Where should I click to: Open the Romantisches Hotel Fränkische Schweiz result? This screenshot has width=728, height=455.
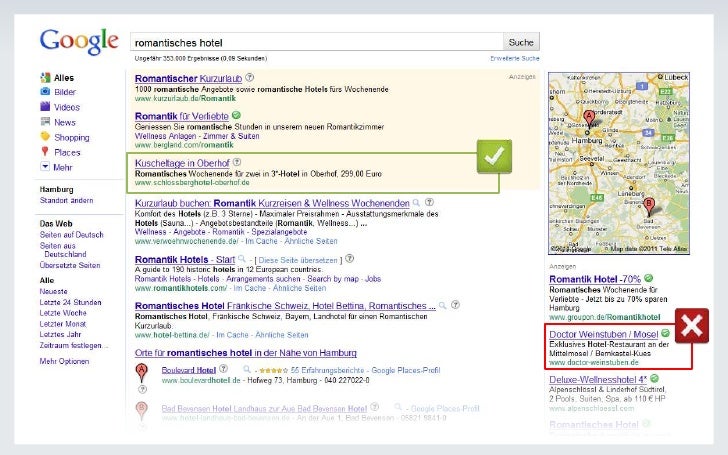click(x=285, y=306)
